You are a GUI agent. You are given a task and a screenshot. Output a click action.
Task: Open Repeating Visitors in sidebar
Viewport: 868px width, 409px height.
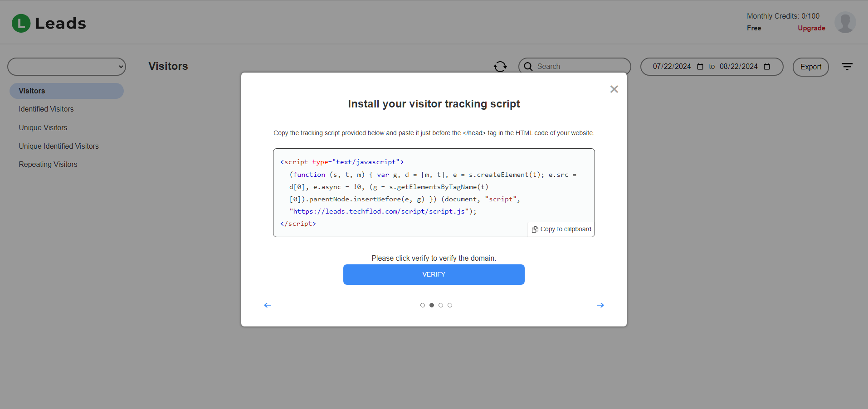[x=48, y=165]
